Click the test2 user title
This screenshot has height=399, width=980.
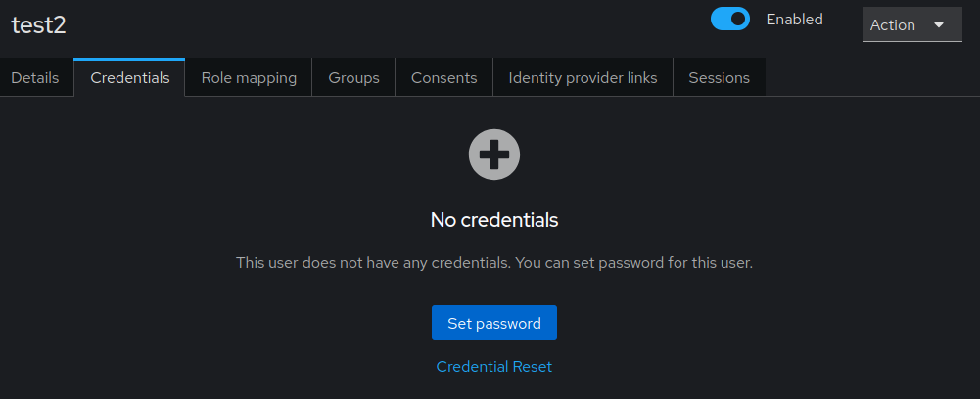pos(39,25)
